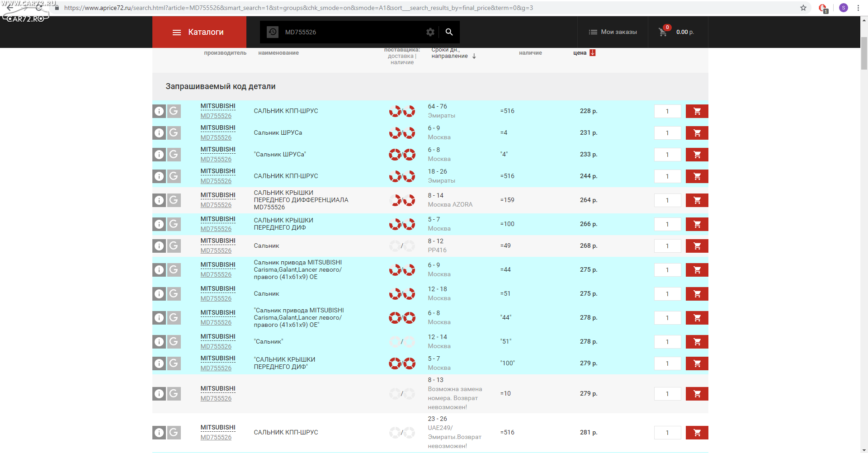
Task: Select the Сальник ШРУСа name at 231 р.
Action: coord(278,133)
